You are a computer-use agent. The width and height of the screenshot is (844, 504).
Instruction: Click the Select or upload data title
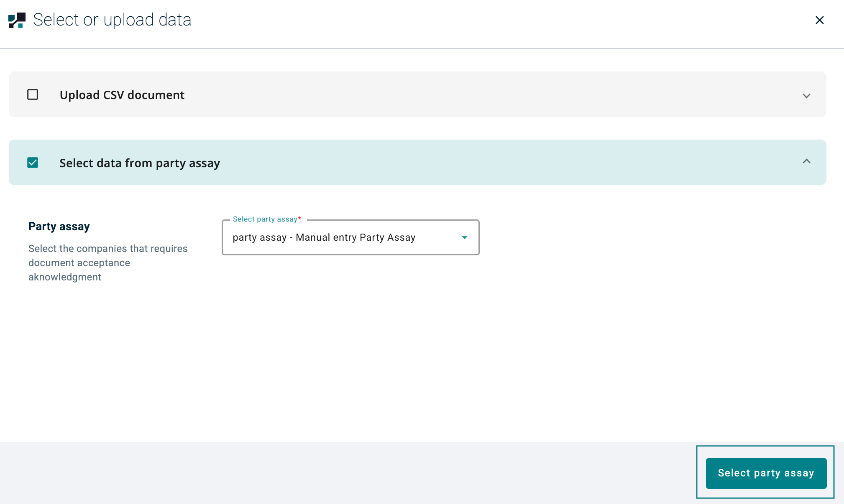click(x=112, y=20)
